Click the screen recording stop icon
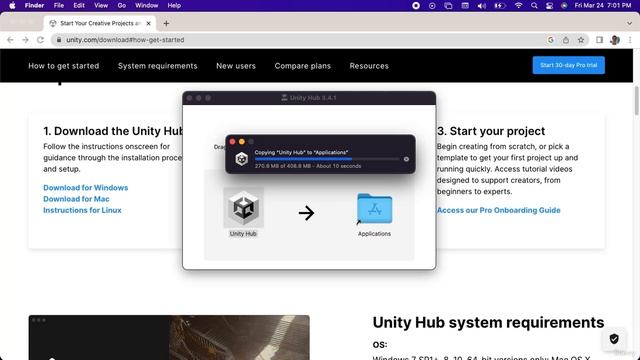Image resolution: width=640 pixels, height=360 pixels. [x=416, y=6]
